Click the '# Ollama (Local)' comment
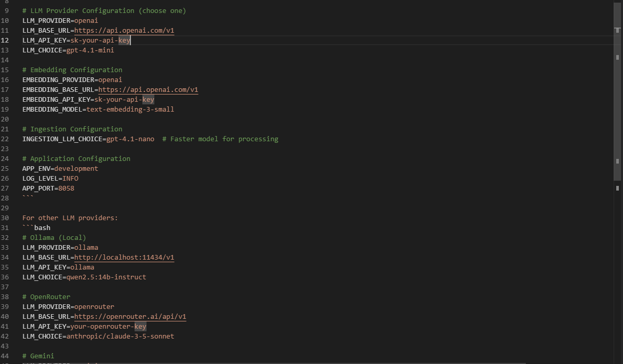623x364 pixels. [x=54, y=238]
